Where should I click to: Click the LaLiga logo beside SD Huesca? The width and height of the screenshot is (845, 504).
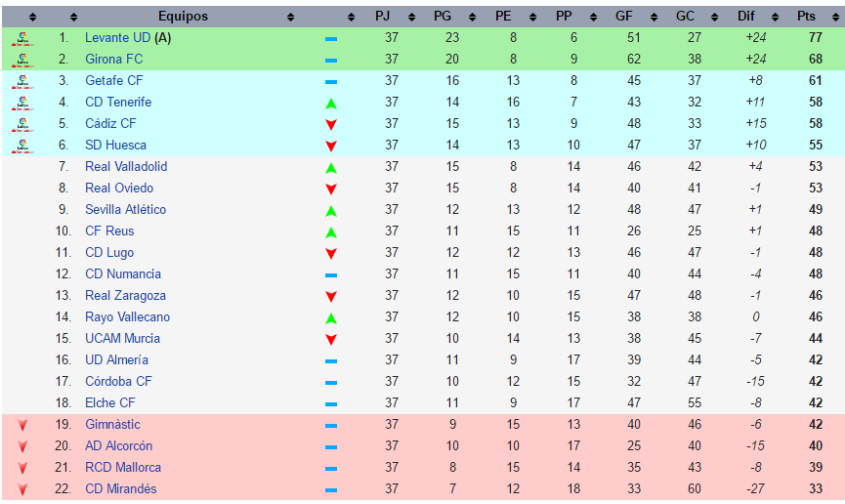point(22,146)
